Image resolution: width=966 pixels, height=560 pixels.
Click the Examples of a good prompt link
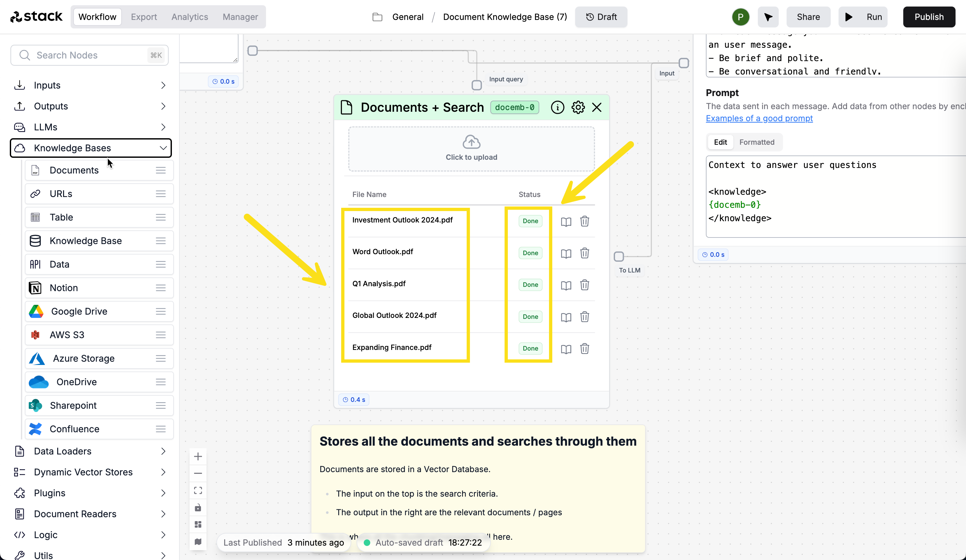tap(759, 118)
